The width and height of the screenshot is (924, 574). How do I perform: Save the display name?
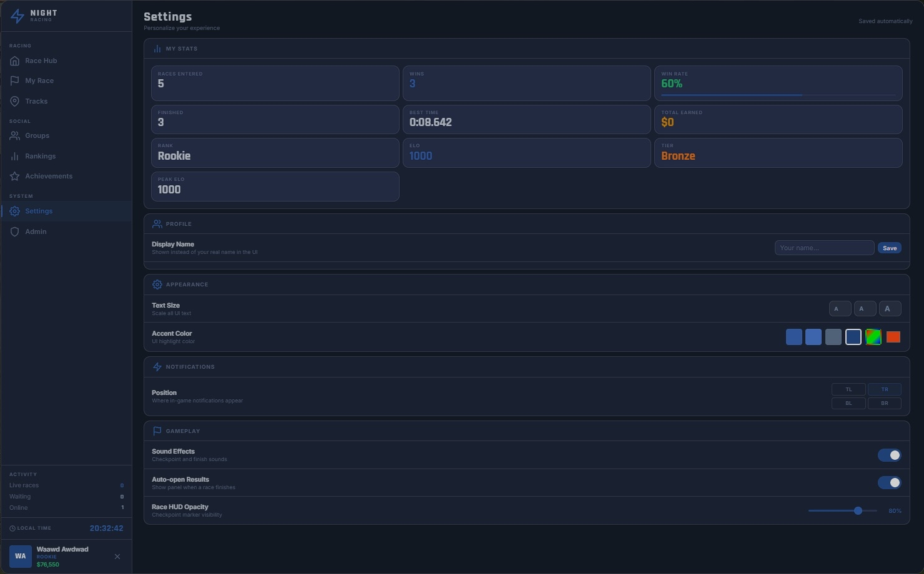(890, 248)
